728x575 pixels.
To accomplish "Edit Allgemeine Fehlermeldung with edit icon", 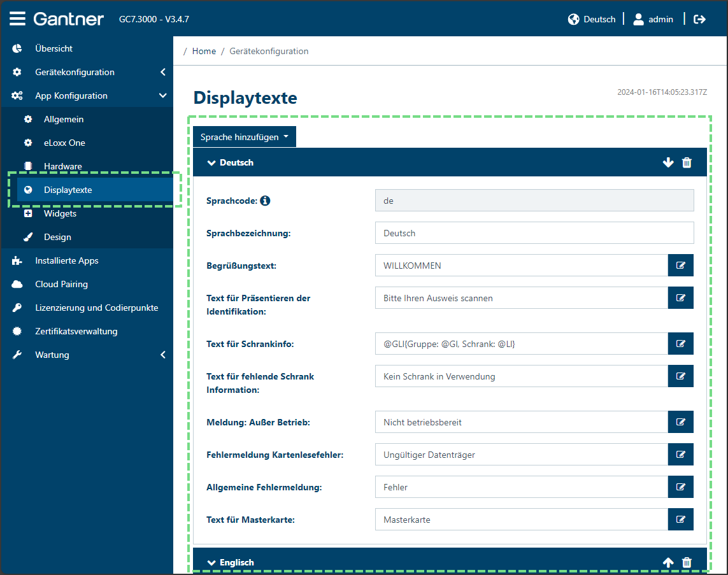I will (x=681, y=487).
